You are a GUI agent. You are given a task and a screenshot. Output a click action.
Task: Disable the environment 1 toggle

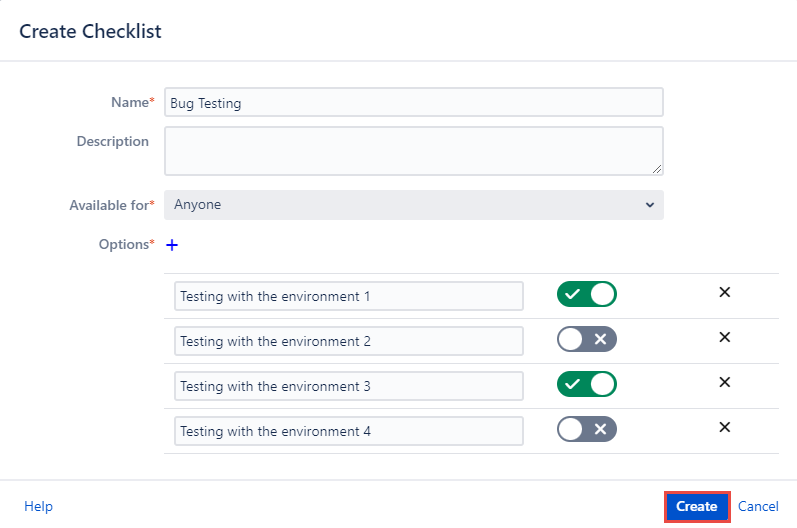[587, 294]
